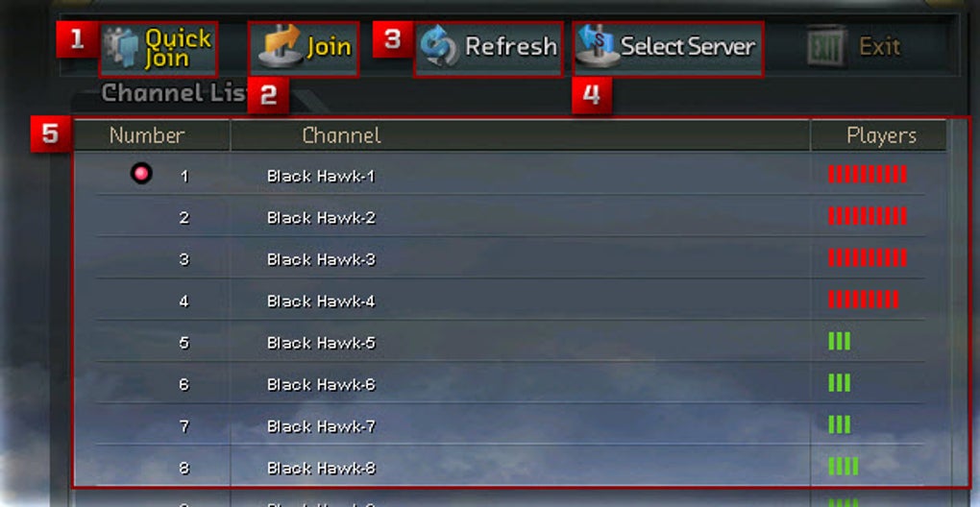Click the Select Server icon

[597, 45]
